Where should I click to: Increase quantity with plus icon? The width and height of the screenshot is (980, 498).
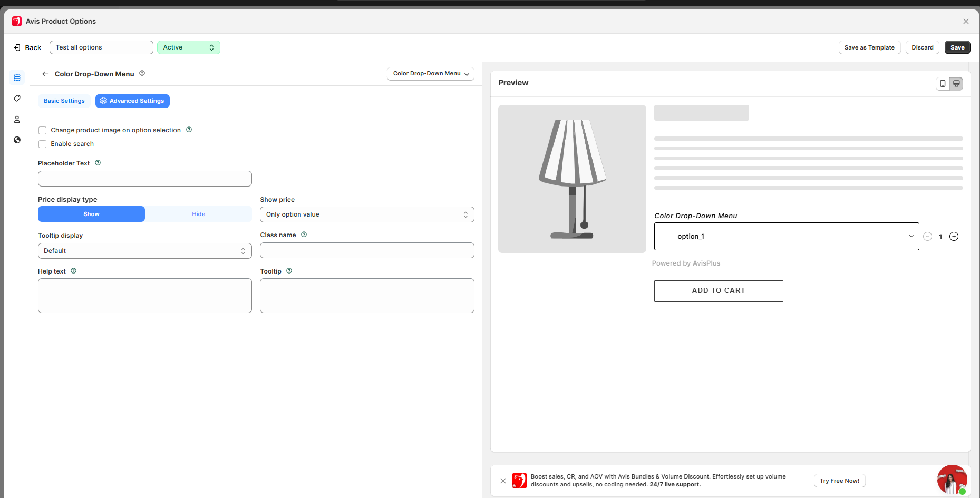point(954,237)
